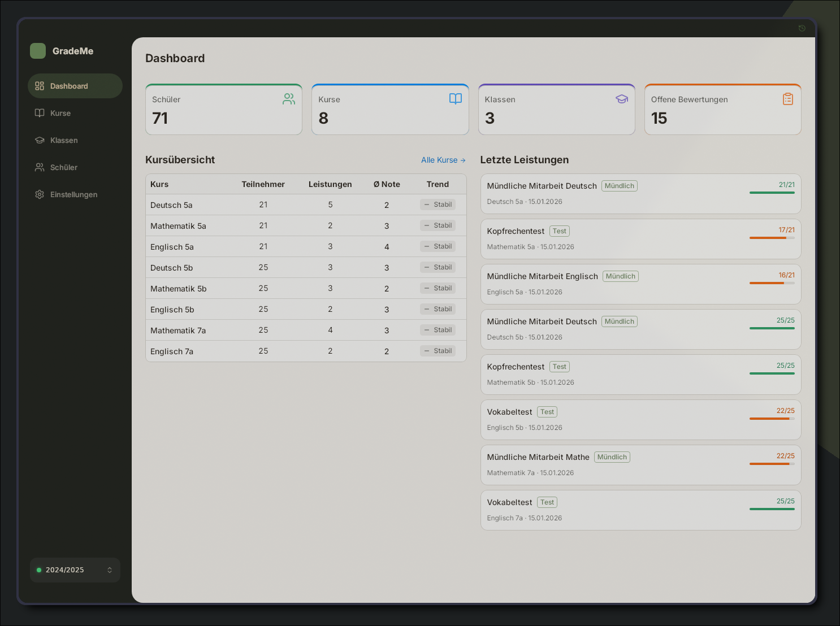Go to Klassen in the sidebar
The image size is (840, 626).
[x=75, y=140]
